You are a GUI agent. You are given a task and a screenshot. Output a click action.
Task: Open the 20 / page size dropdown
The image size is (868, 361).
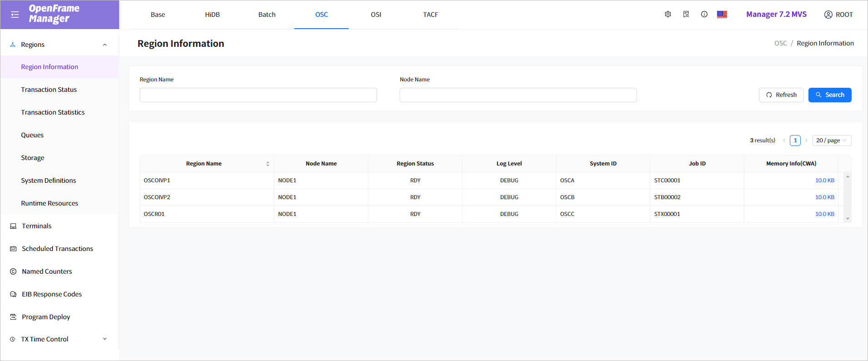click(831, 140)
